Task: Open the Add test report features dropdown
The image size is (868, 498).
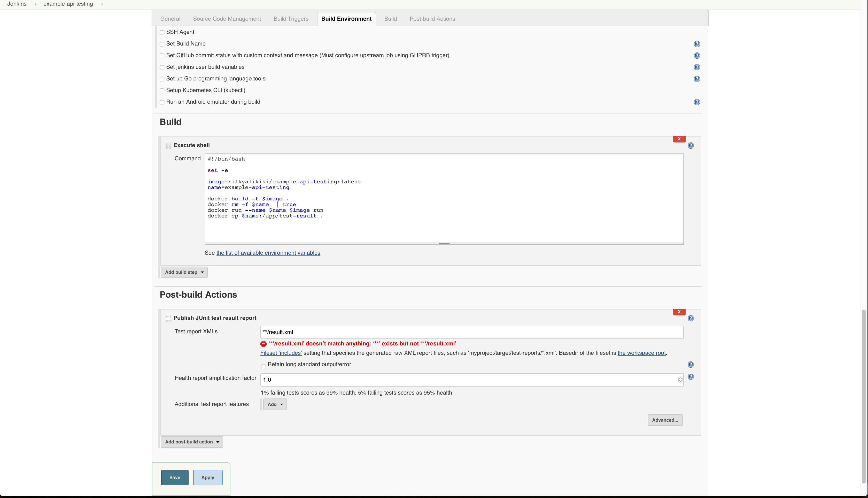Action: point(275,404)
